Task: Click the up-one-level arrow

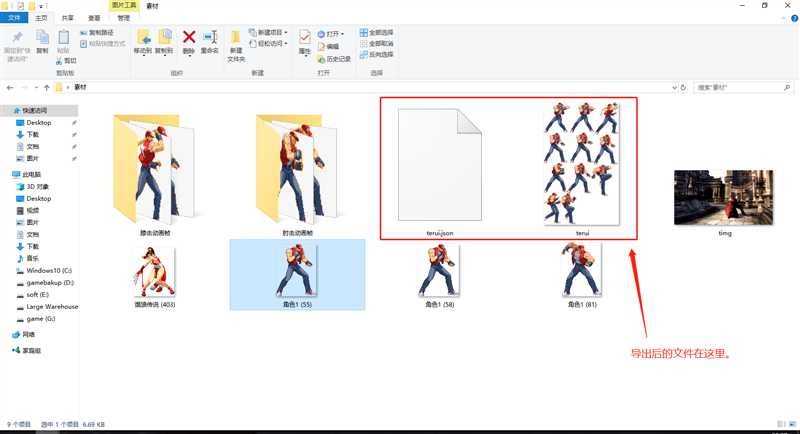Action: [46, 88]
